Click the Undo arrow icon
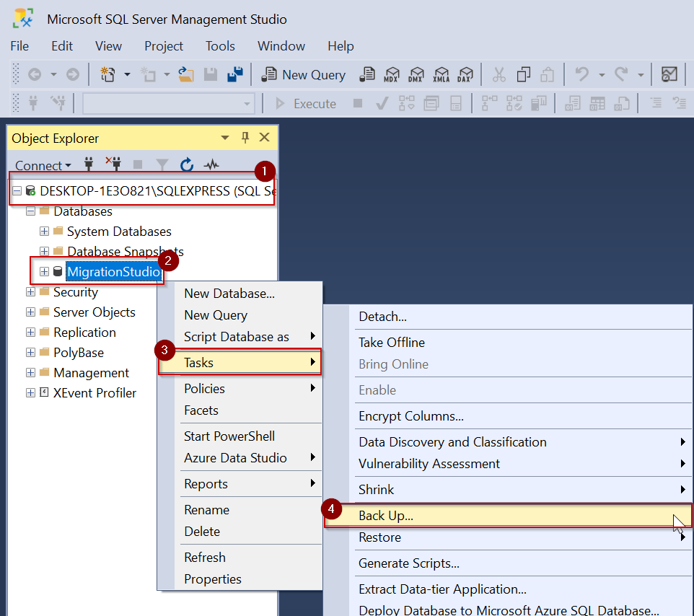 (581, 74)
